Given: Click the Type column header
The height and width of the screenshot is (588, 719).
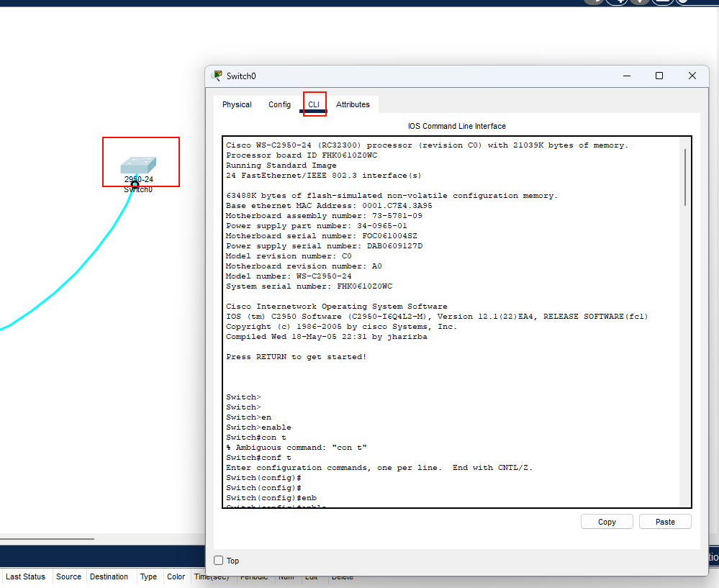Looking at the screenshot, I should (x=148, y=576).
